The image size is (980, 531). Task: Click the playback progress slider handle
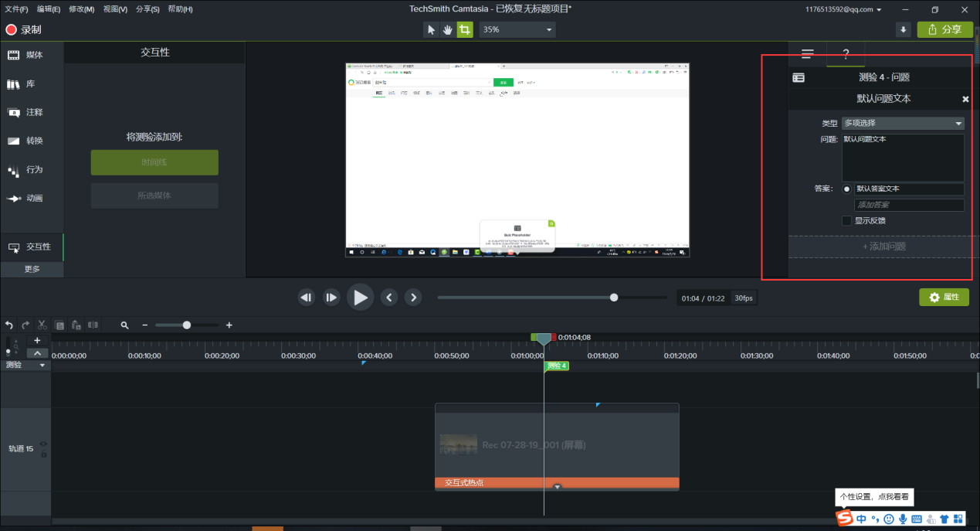[614, 297]
